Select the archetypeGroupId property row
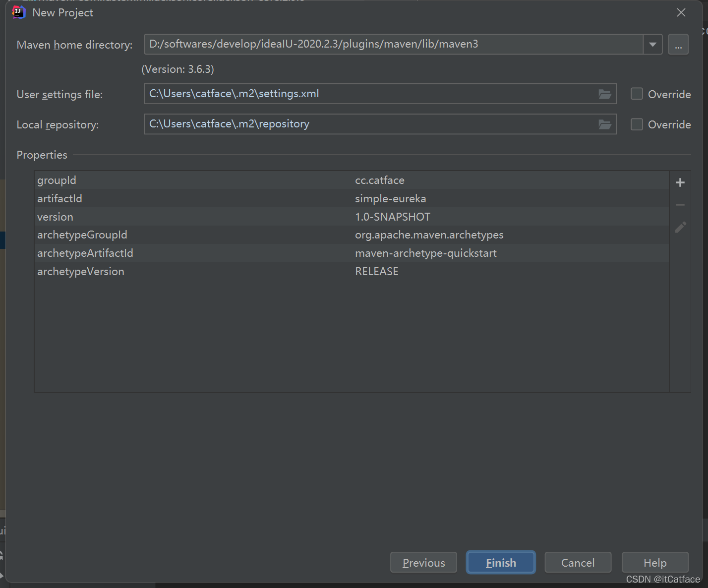This screenshot has height=588, width=708. click(352, 235)
